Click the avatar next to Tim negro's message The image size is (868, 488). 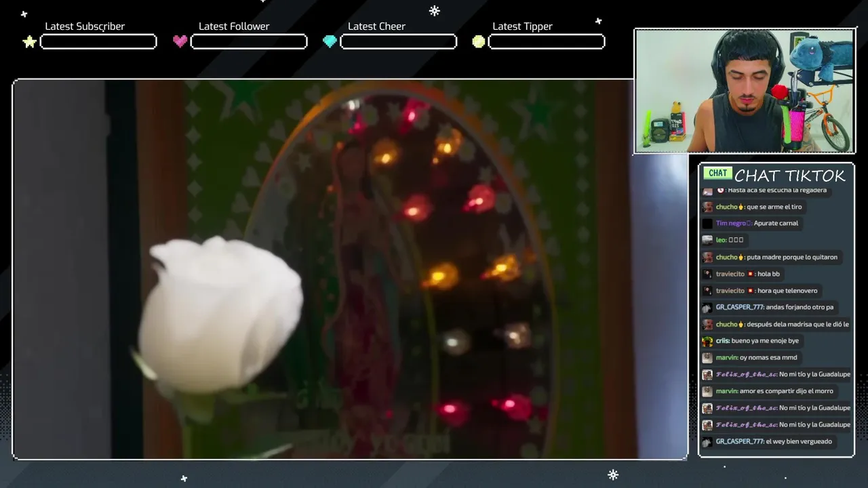point(707,224)
